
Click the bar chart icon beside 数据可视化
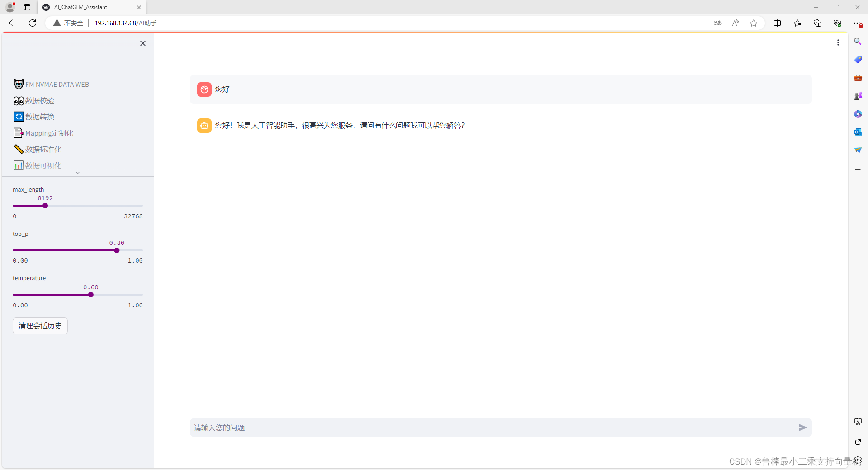[19, 165]
